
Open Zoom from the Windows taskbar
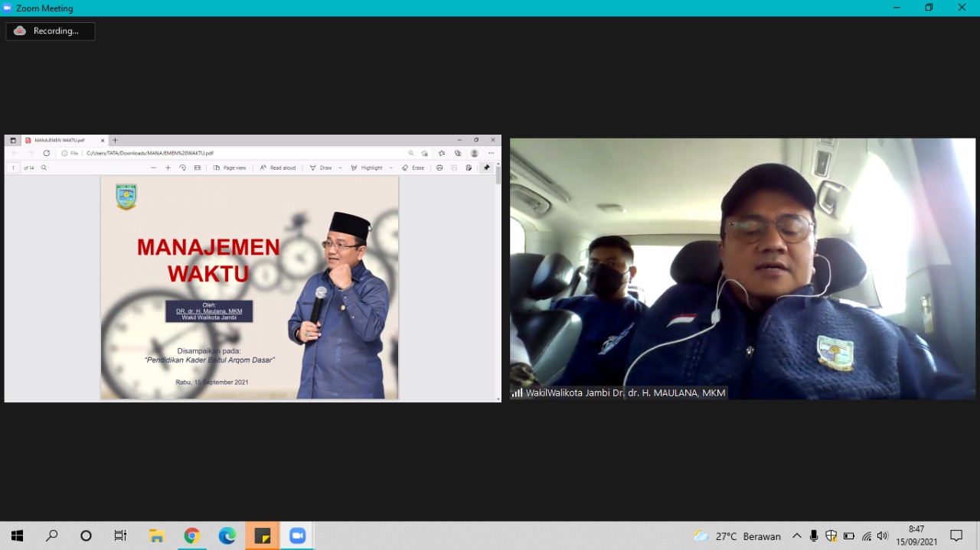coord(297,536)
